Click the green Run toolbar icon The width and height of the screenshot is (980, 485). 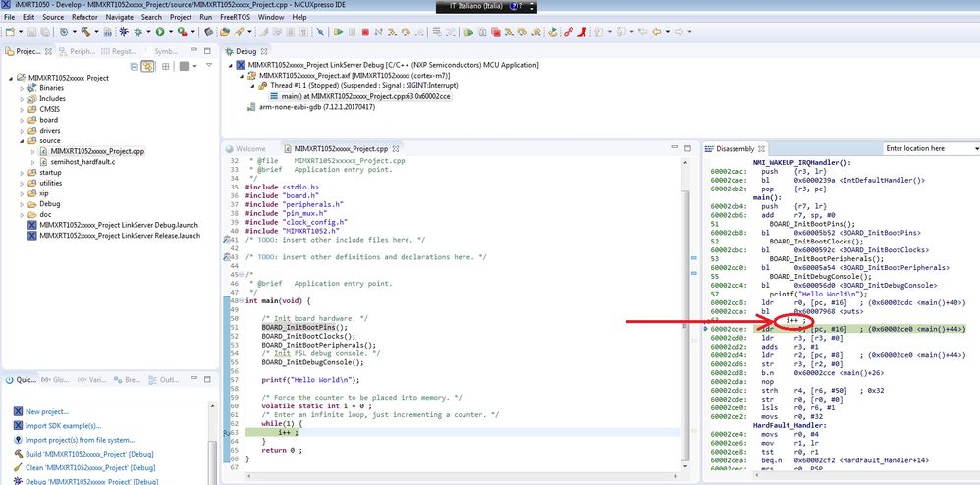click(x=161, y=32)
